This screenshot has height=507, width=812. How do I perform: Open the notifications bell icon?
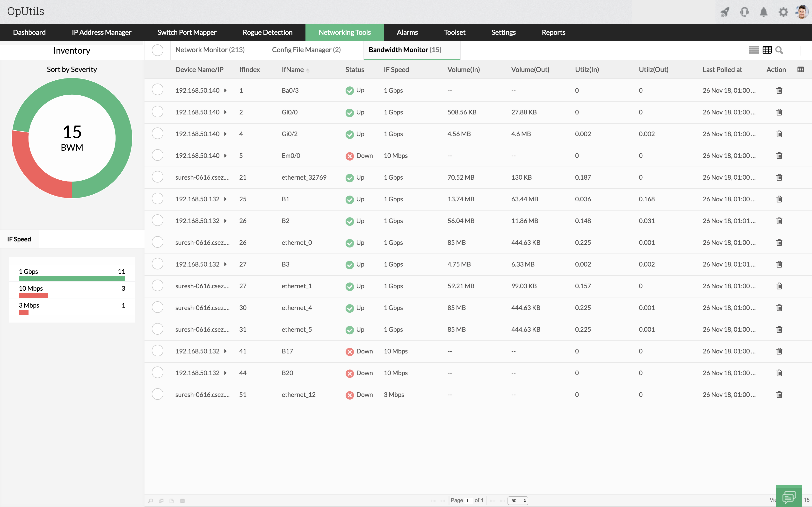pos(764,12)
